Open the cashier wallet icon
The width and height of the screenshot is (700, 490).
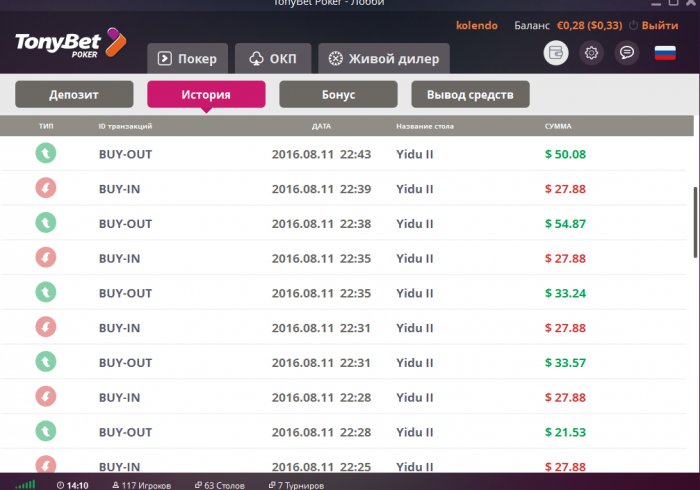click(556, 53)
